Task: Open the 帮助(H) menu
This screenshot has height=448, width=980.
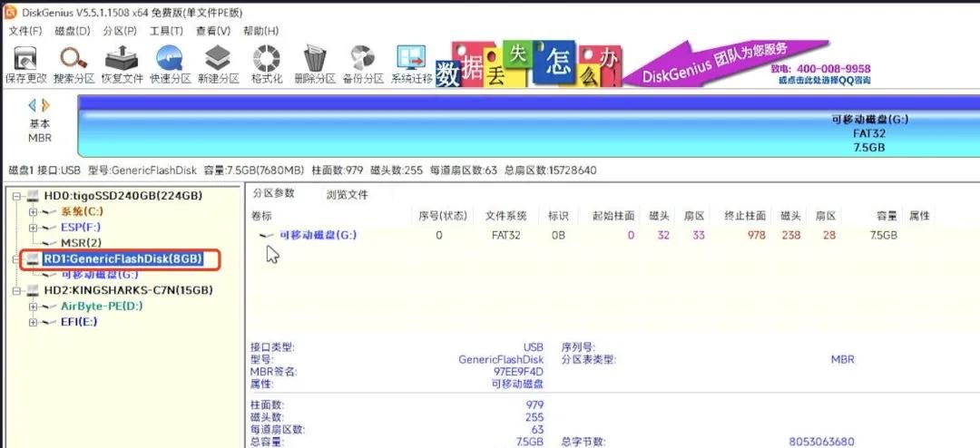Action: tap(260, 31)
